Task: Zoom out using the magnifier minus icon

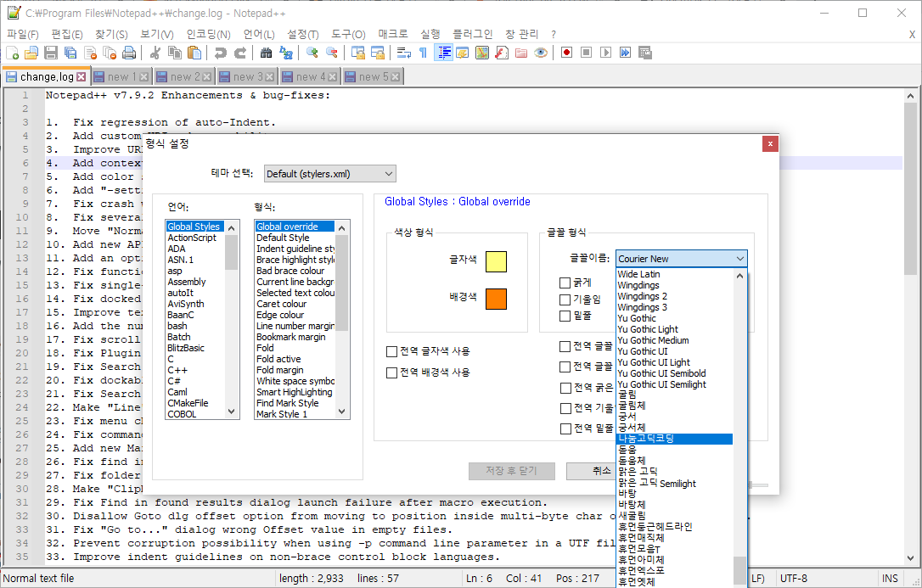Action: 332,53
